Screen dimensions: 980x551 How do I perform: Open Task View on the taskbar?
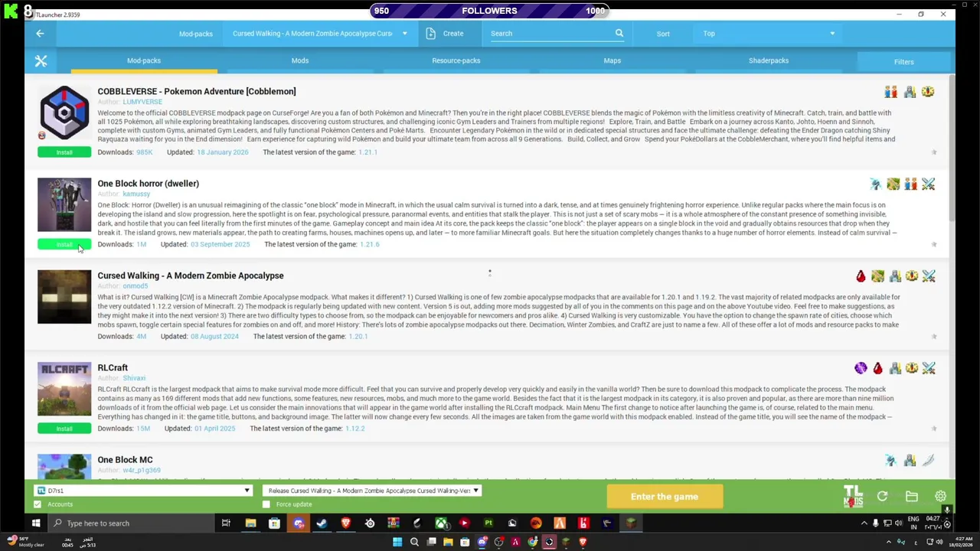[226, 523]
